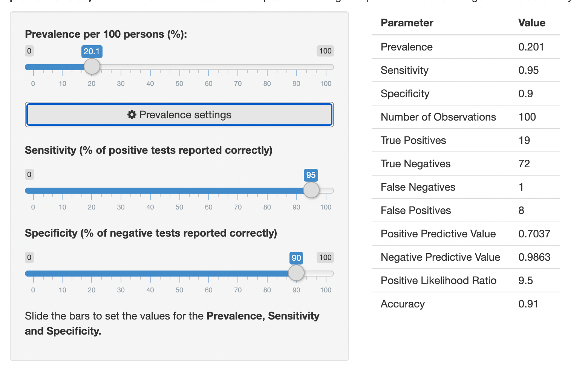Click the Parameter column header
The width and height of the screenshot is (588, 370).
(x=407, y=23)
